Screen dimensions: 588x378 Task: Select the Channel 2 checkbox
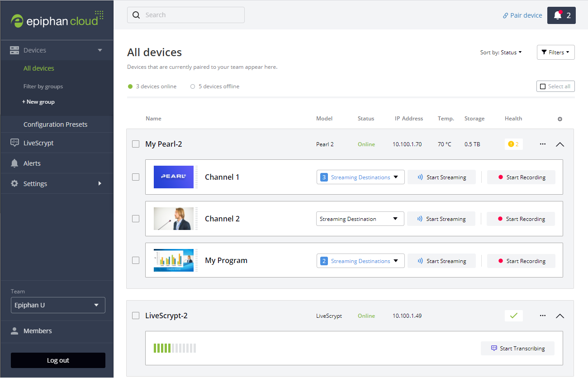coord(136,219)
